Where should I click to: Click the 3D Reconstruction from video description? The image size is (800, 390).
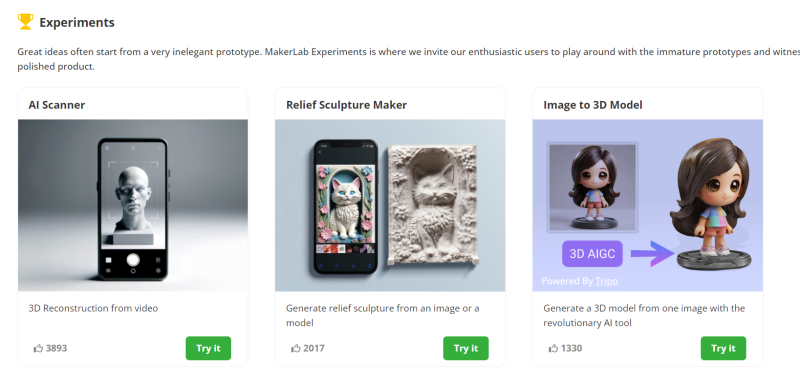tap(93, 308)
